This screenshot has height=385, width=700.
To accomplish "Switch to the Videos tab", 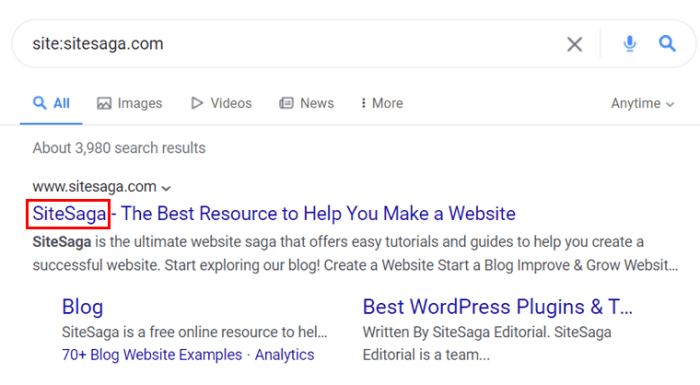I will (x=221, y=103).
